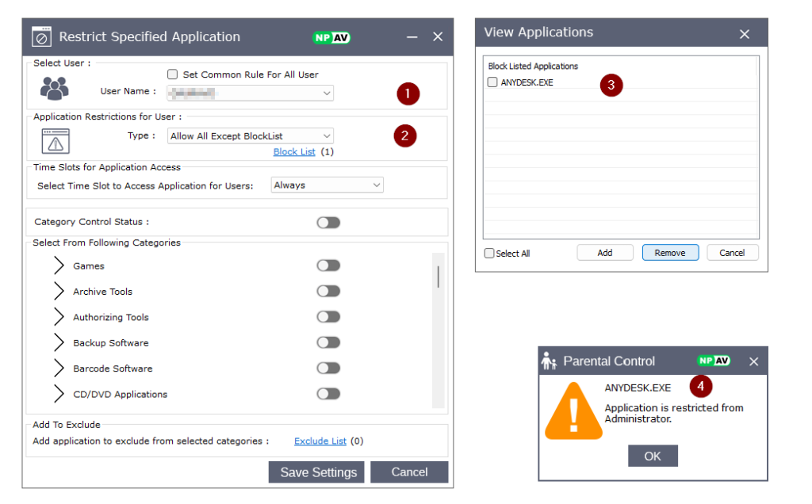Click the Save Settings button
Screen dimensions: 812x504
tap(316, 472)
